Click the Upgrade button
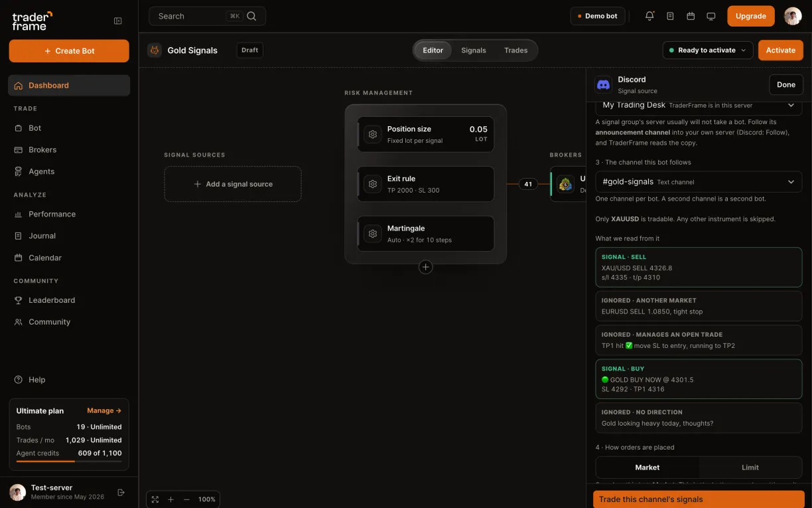The image size is (812, 508). pyautogui.click(x=751, y=16)
